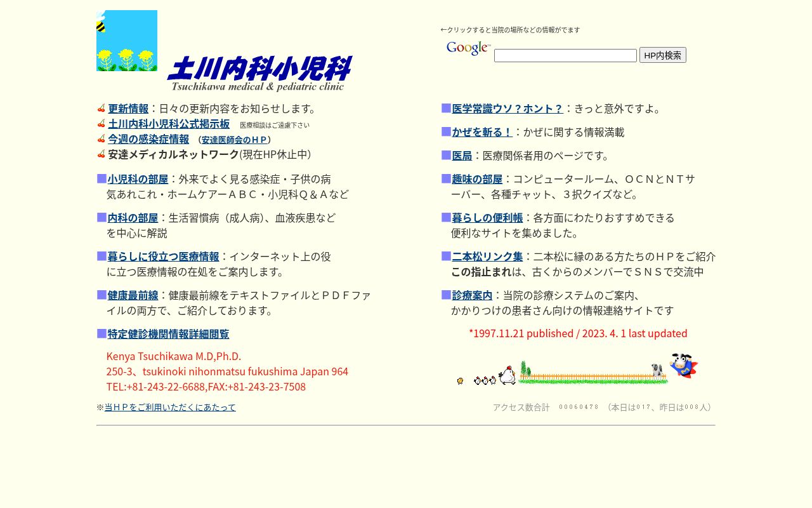Click the 250-3 tsukinoki nihonmatsu address line
Screen dimensions: 812x508
click(x=227, y=371)
